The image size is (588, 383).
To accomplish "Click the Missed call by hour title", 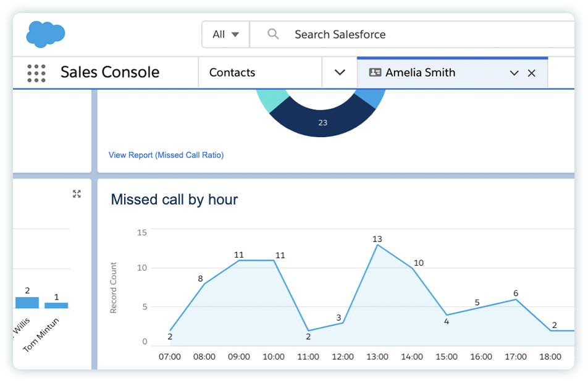I will pos(174,200).
